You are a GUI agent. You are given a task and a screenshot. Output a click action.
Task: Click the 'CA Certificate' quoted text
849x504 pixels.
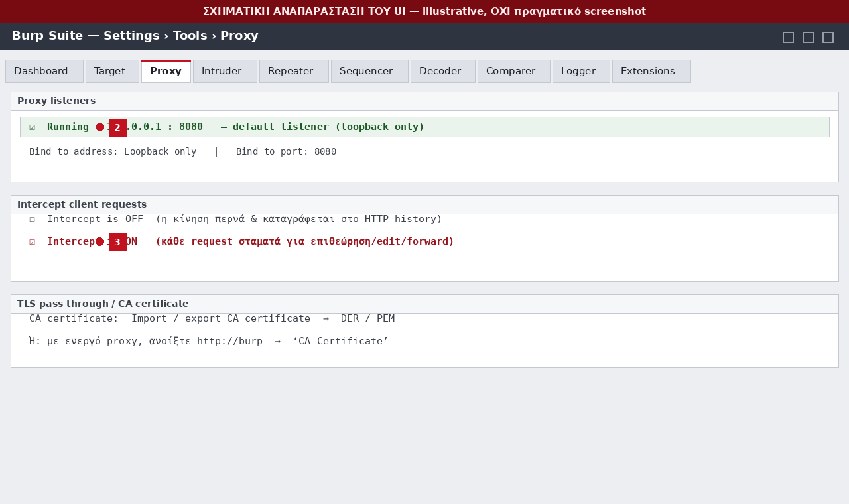(x=340, y=342)
